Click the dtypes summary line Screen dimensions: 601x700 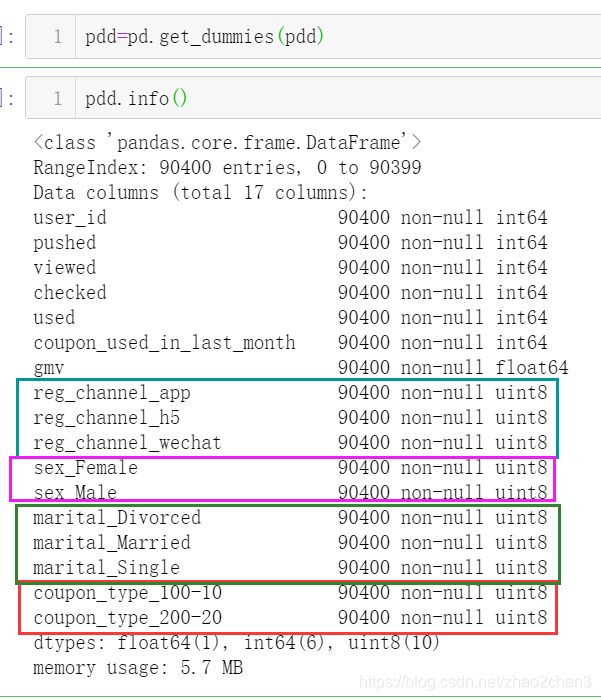click(x=237, y=643)
